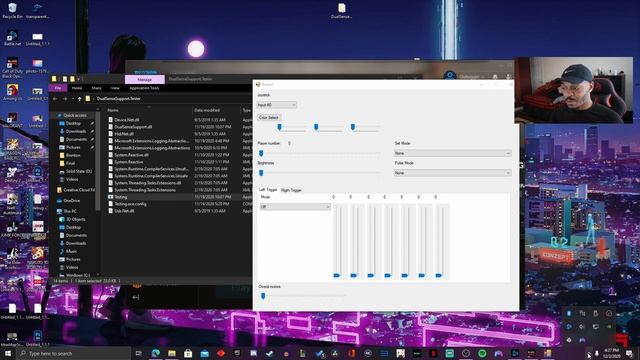Select Solid State (D:) in Explorer sidebar
The width and height of the screenshot is (640, 360).
pos(79,171)
